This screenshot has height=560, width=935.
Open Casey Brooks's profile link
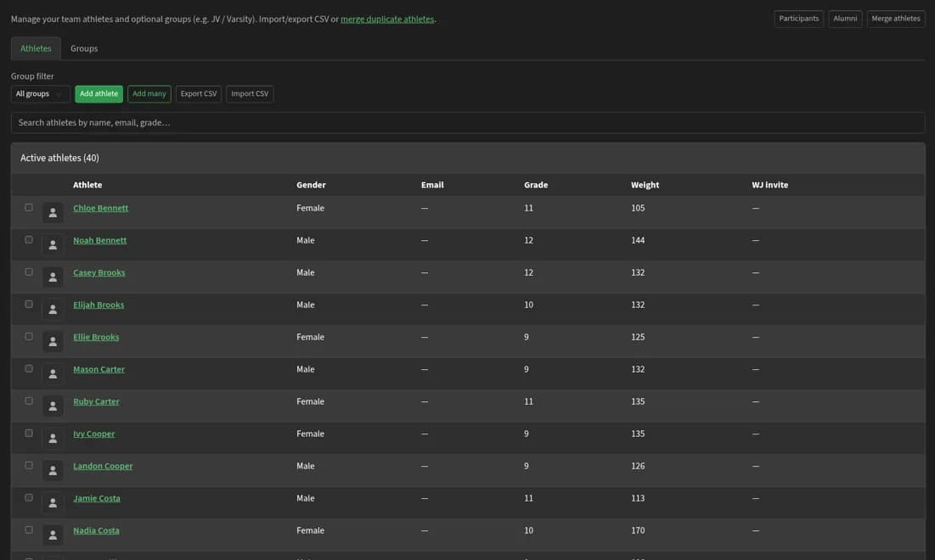pos(99,272)
